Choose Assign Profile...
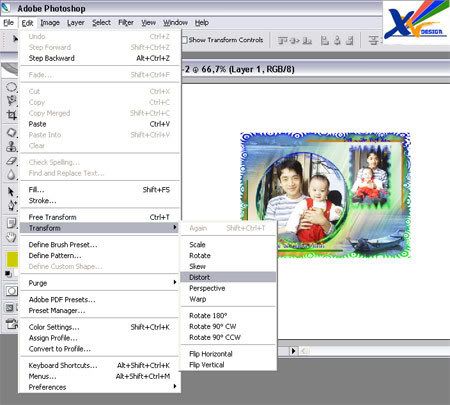 tap(100, 338)
